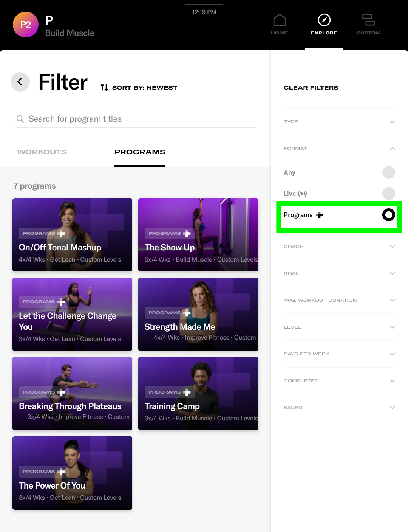Open the Custom workouts icon
Screen dimensions: 408x532
click(368, 20)
